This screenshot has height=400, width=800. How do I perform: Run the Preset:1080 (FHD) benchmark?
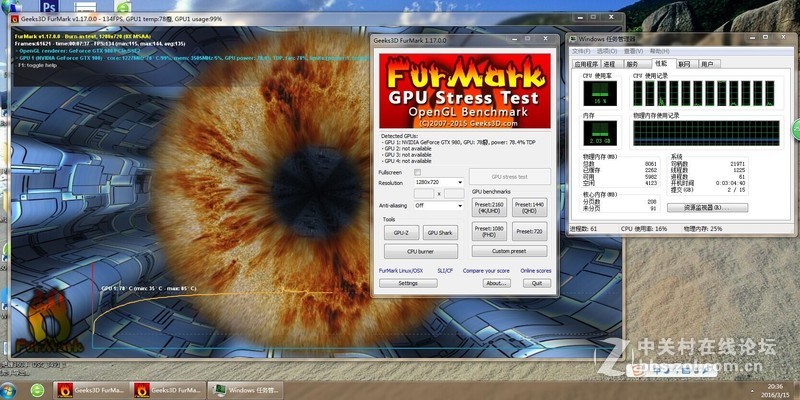click(x=489, y=231)
